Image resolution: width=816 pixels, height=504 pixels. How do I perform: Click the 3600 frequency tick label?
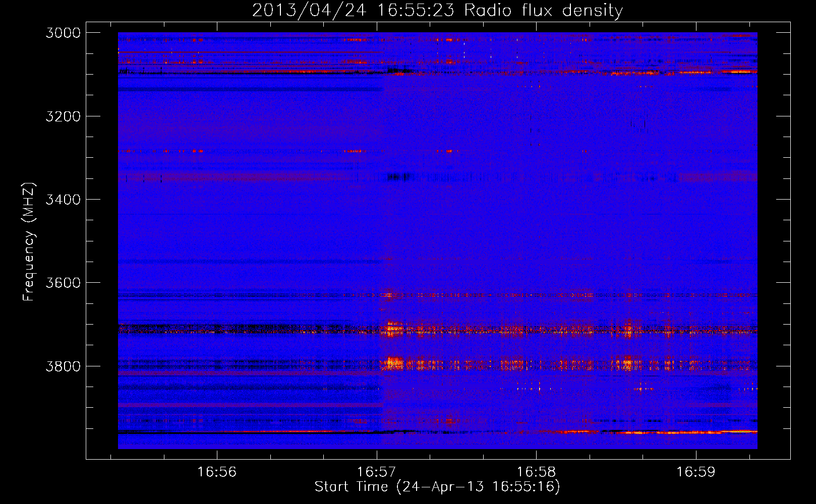click(63, 283)
